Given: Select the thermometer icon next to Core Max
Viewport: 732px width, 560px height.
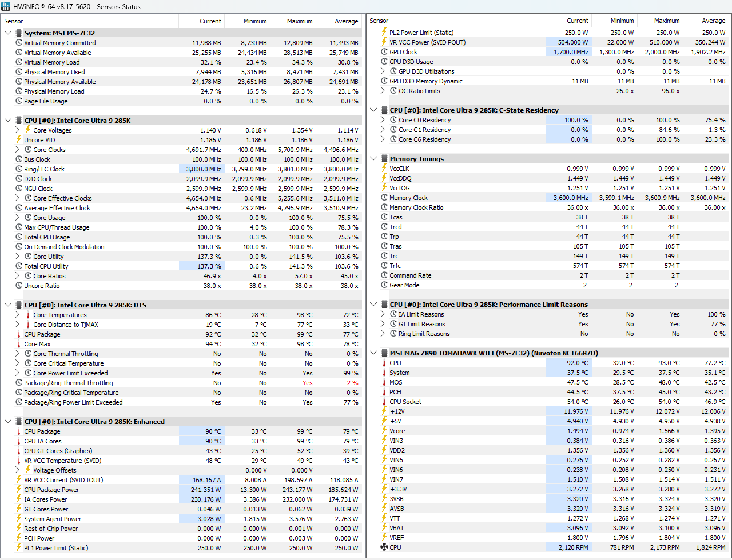Looking at the screenshot, I should coord(19,344).
